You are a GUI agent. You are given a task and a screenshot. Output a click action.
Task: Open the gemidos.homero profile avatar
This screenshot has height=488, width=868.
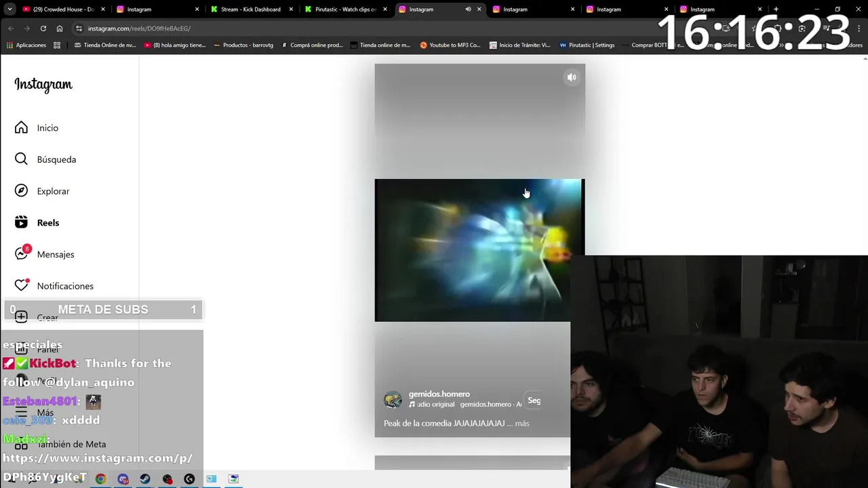click(x=393, y=400)
